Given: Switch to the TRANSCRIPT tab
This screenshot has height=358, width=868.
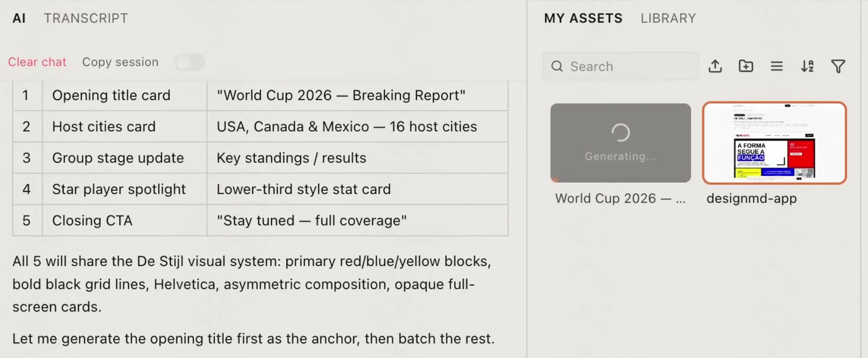Looking at the screenshot, I should [86, 18].
